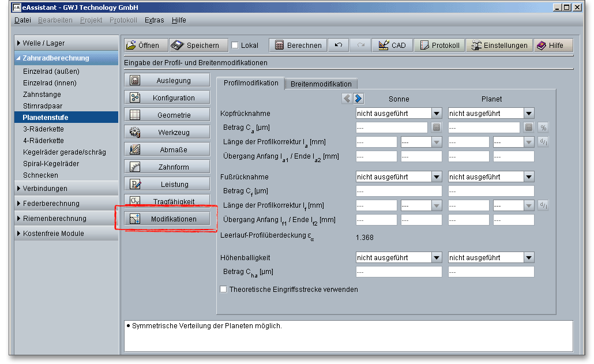Click the Hilfe book icon
Viewport: 594px width, 364px height.
541,46
